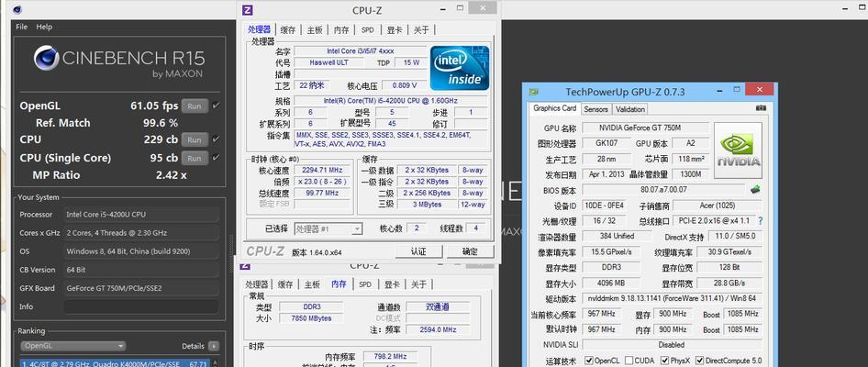This screenshot has width=868, height=367.
Task: Open the 处理器 #1 selection dropdown
Action: coord(328,228)
